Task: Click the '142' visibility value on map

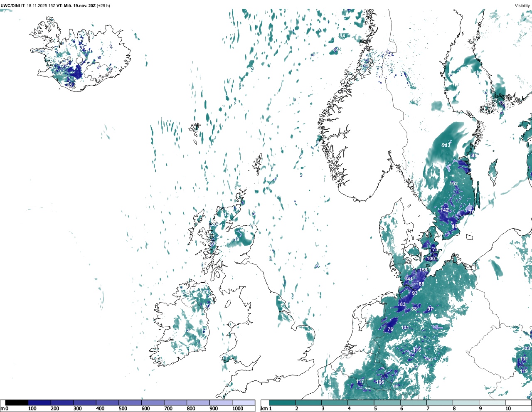Action: click(444, 210)
